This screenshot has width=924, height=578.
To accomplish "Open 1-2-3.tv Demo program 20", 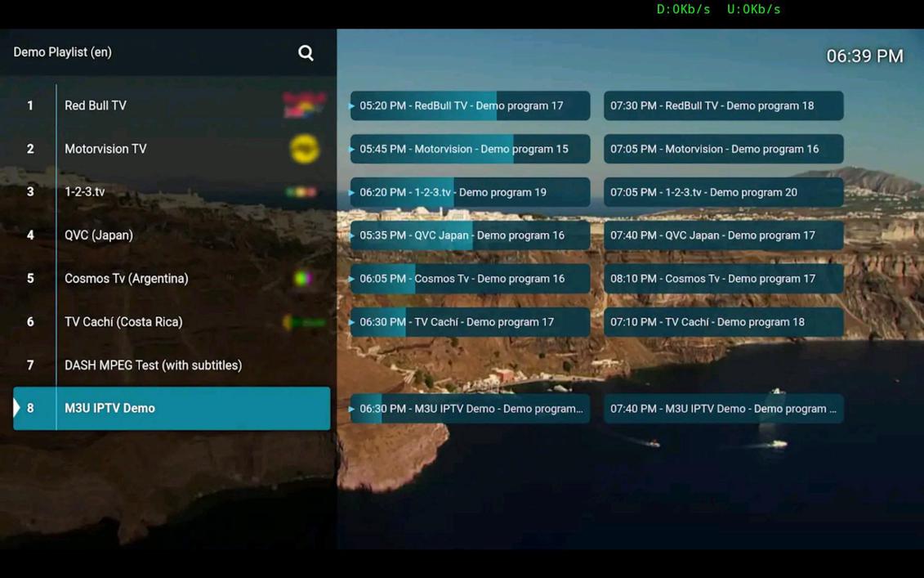I will 723,192.
